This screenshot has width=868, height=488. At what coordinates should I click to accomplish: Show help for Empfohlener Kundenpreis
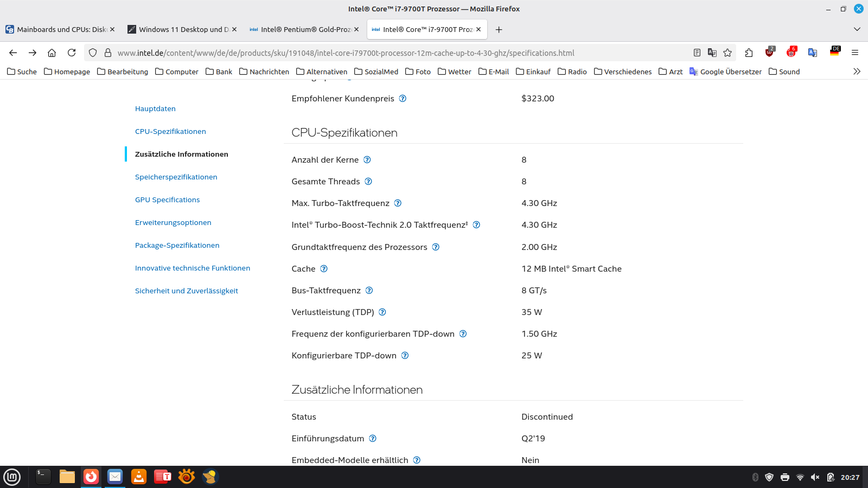tap(403, 98)
